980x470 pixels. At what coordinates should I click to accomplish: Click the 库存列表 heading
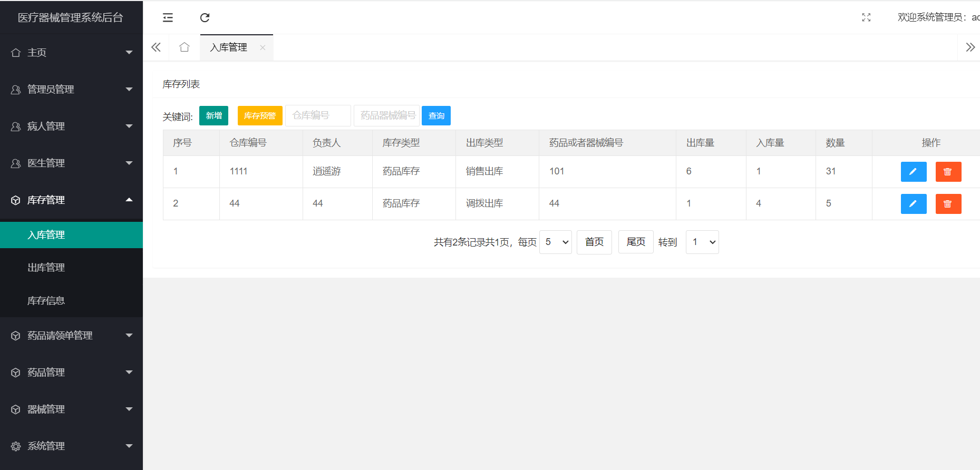point(181,84)
